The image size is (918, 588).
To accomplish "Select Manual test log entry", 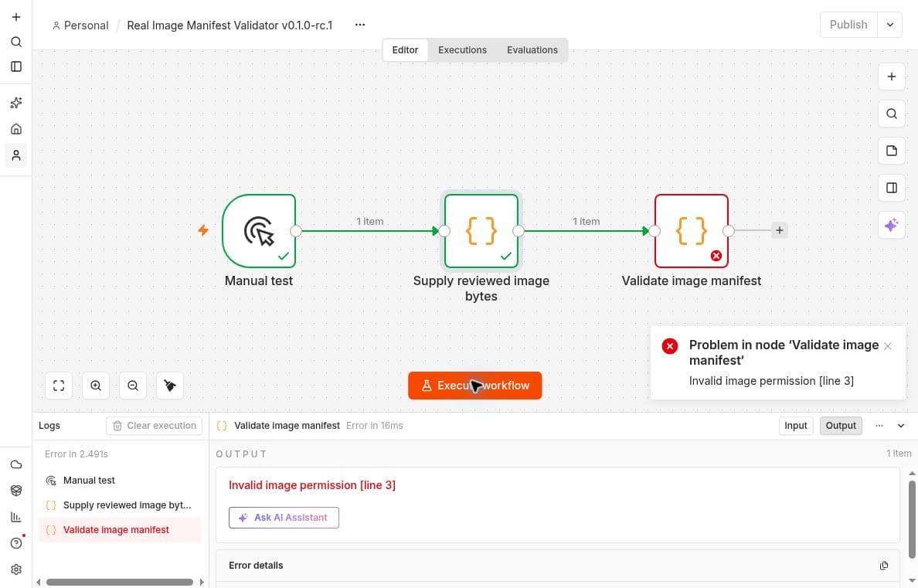I will pos(120,481).
